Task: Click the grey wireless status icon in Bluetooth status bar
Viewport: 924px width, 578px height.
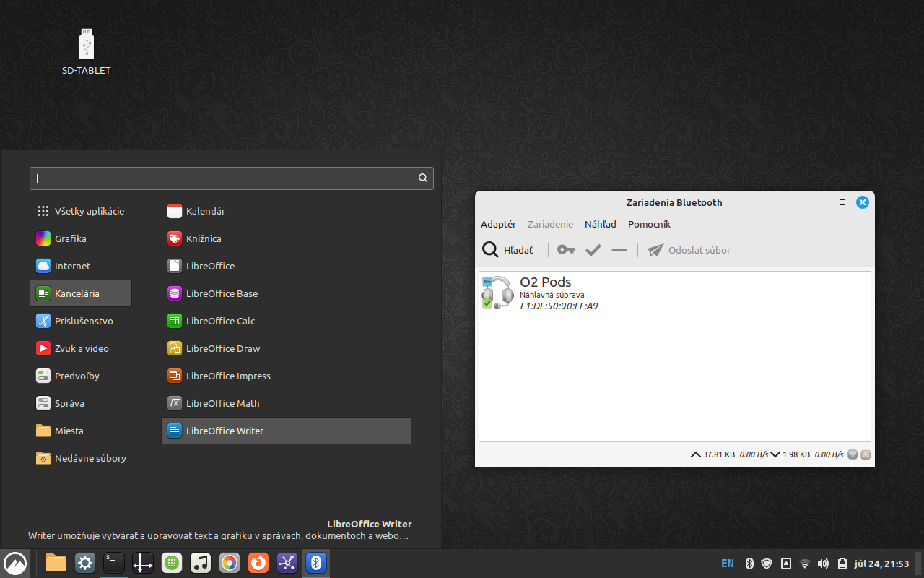Action: click(853, 454)
